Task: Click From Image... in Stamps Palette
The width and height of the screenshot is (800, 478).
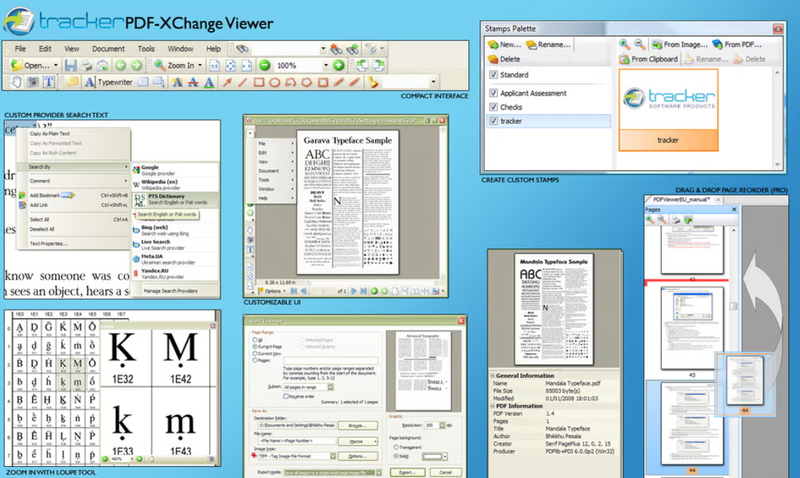Action: [680, 44]
